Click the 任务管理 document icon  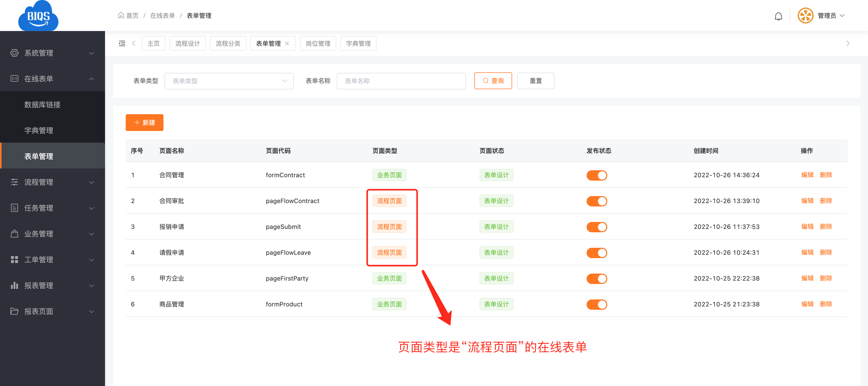pyautogui.click(x=14, y=208)
